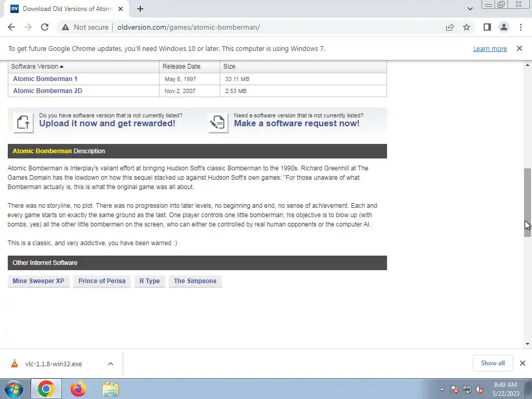Dismiss the Chrome update notification bar
532x399 pixels.
[x=520, y=48]
